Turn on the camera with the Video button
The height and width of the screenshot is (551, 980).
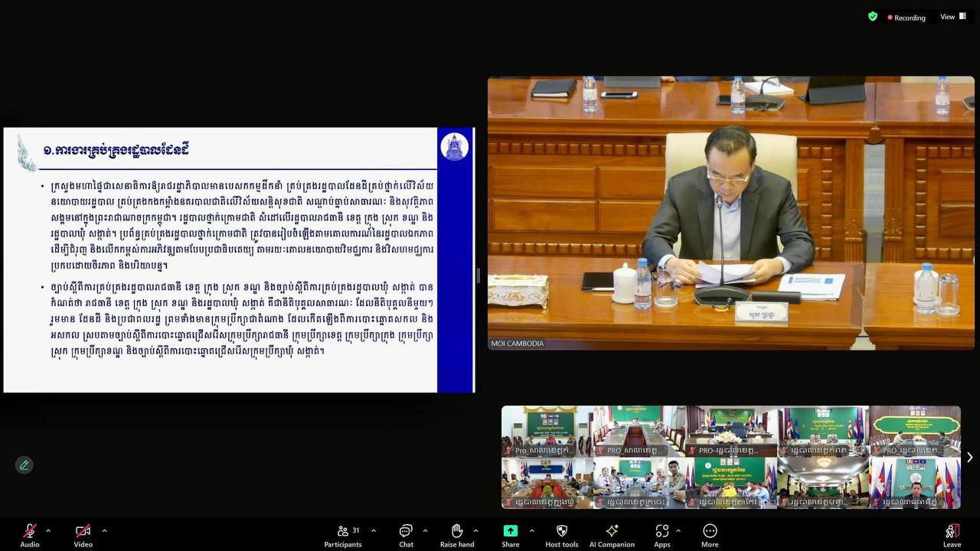[83, 532]
